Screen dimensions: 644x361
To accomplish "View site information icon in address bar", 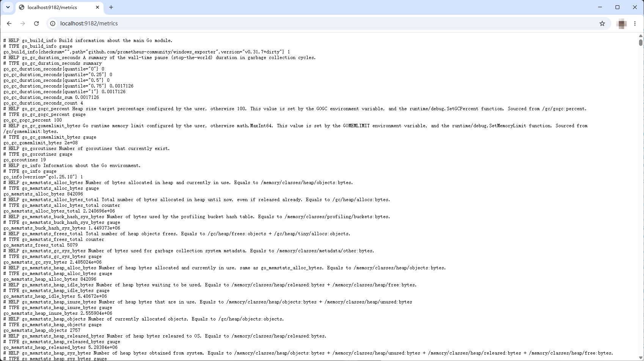I will tap(53, 23).
